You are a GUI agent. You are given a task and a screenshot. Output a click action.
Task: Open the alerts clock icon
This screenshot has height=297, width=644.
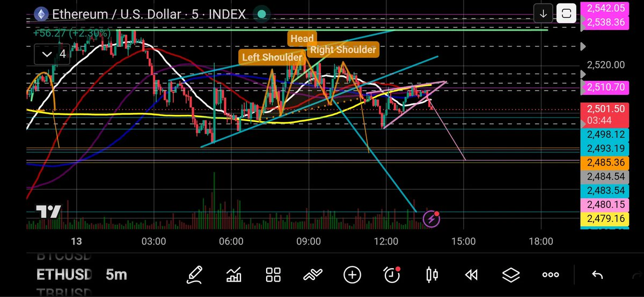392,275
